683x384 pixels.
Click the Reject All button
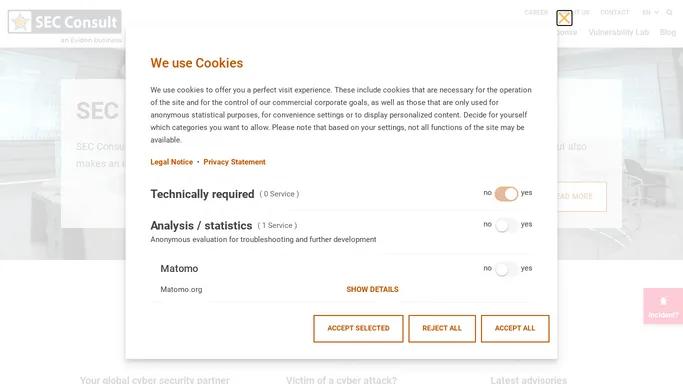pos(442,329)
